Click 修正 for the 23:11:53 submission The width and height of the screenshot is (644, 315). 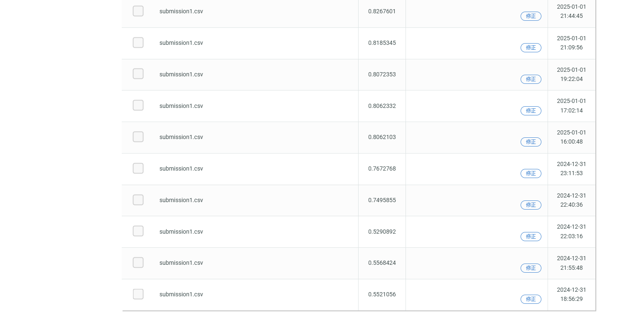pos(531,173)
